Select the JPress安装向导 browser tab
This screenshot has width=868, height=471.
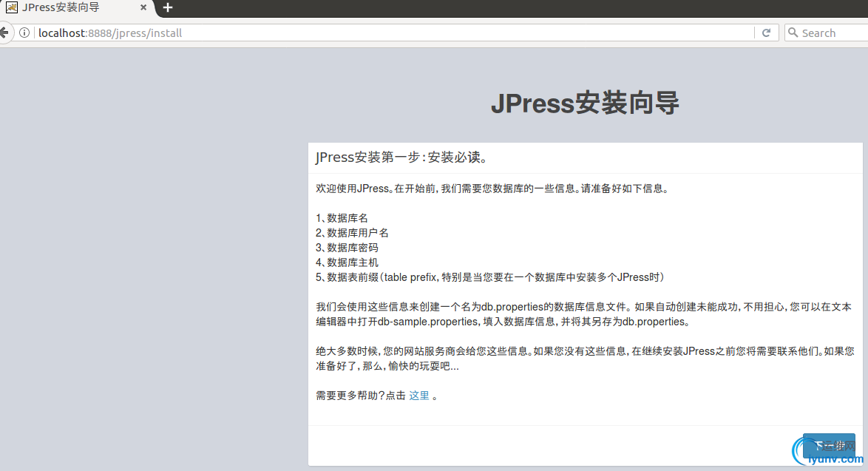(76, 7)
